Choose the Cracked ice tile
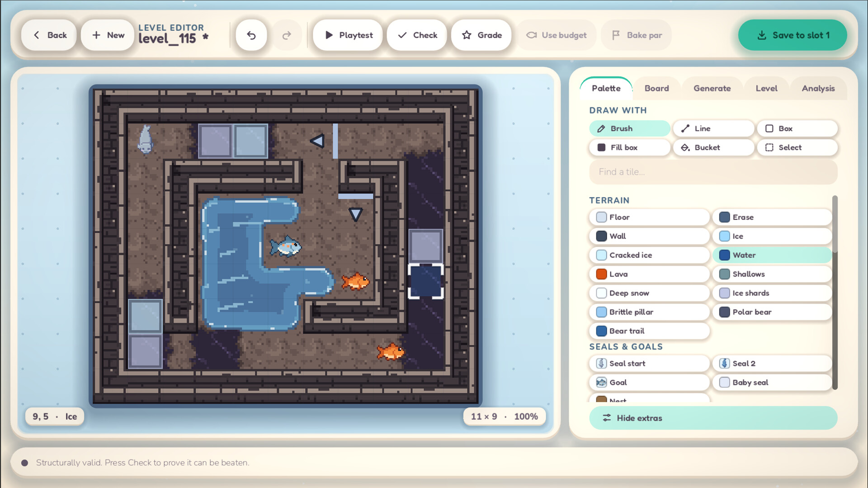The width and height of the screenshot is (868, 488). pyautogui.click(x=649, y=255)
